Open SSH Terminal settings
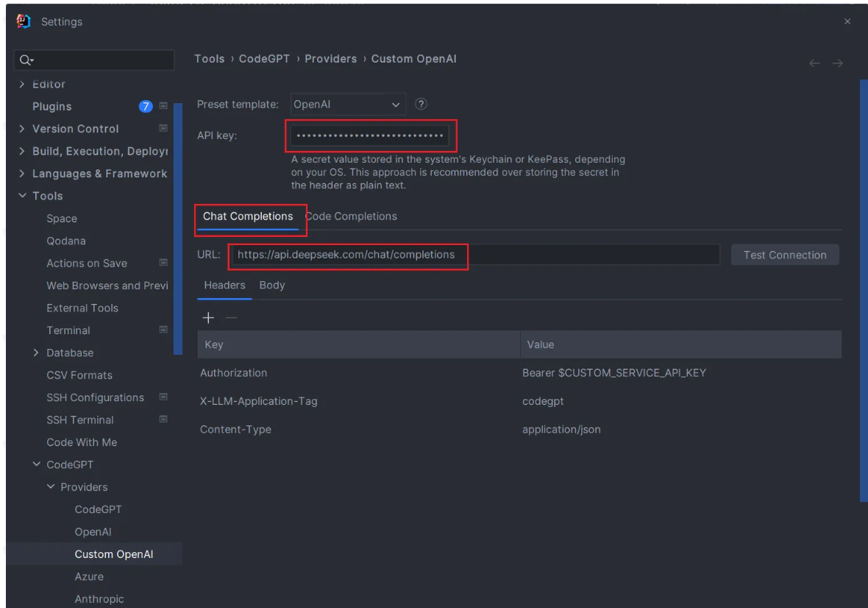The height and width of the screenshot is (608, 868). point(79,420)
